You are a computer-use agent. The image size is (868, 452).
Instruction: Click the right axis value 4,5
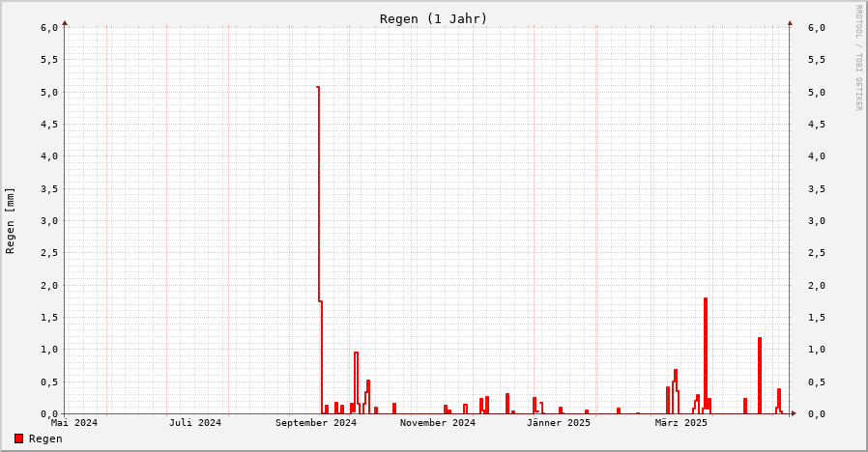(x=817, y=125)
